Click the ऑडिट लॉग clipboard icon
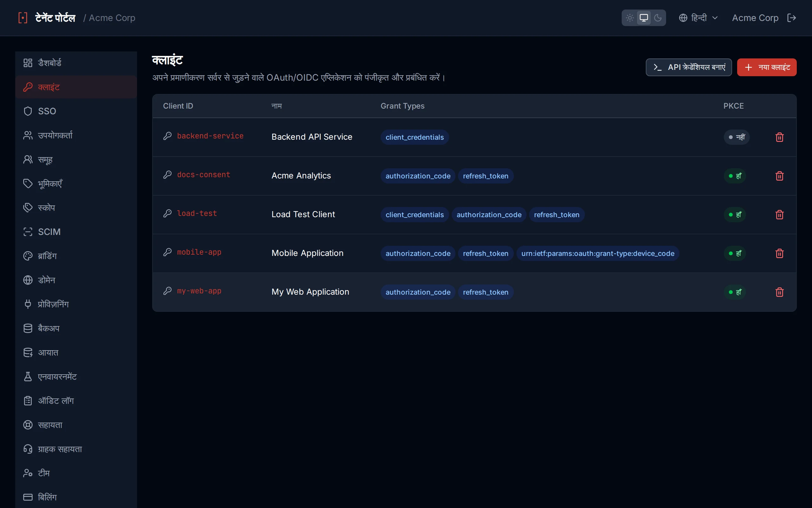This screenshot has height=508, width=812. pos(28,401)
